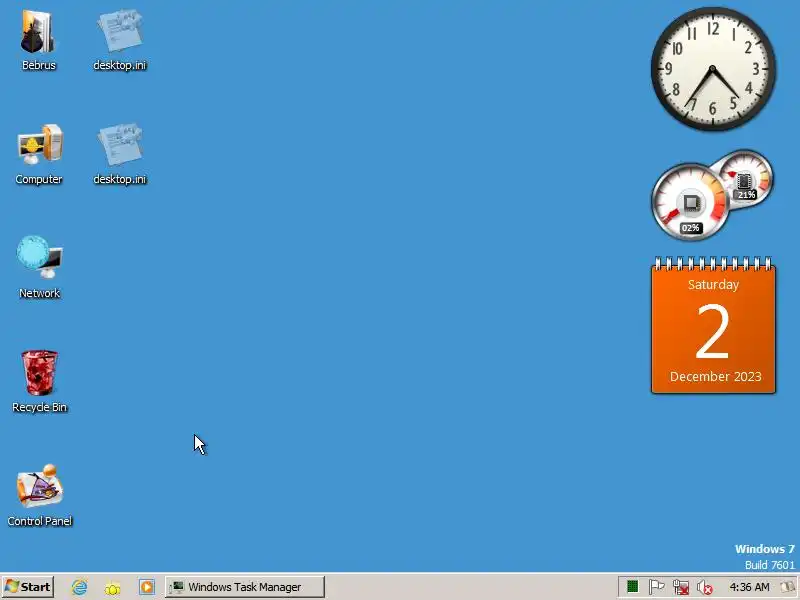Select the Network desktop icon
Viewport: 800px width, 600px height.
(x=39, y=268)
